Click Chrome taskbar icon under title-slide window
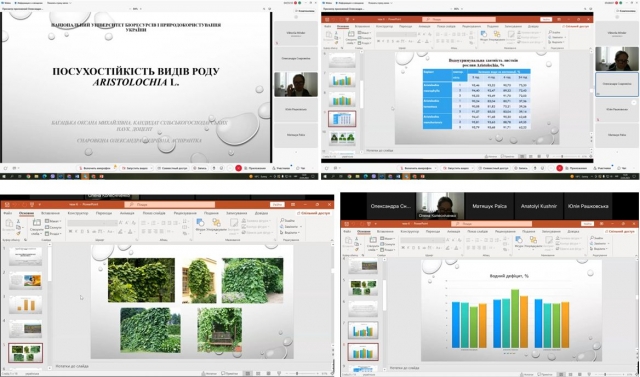This screenshot has height=377, width=640. coord(29,176)
